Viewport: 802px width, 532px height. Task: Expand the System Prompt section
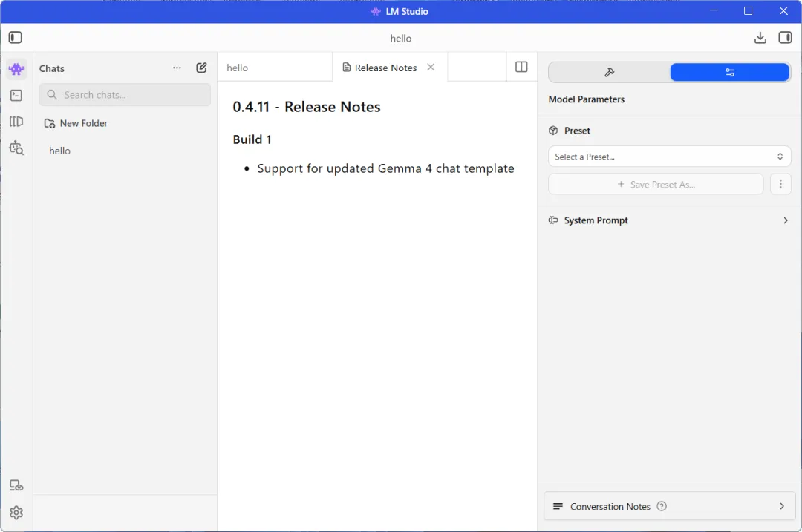click(669, 220)
